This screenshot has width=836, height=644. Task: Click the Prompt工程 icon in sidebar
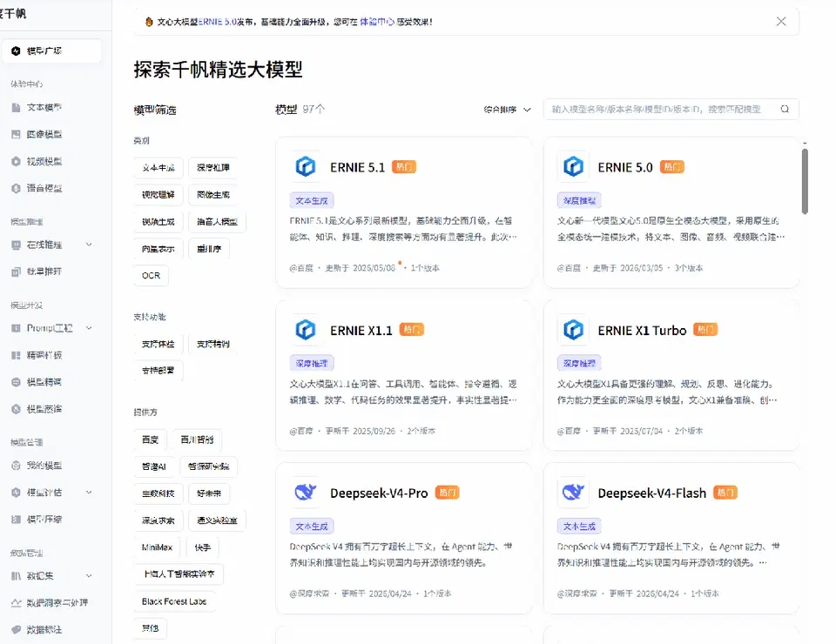coord(16,328)
